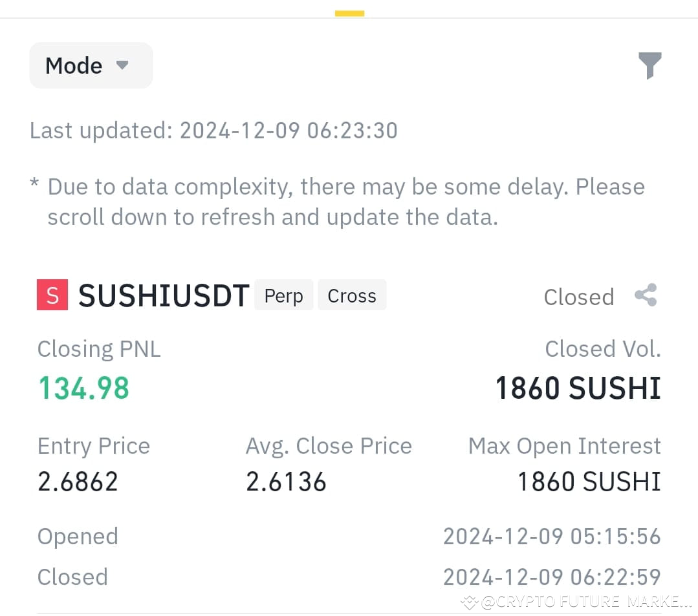Click the Last updated timestamp text
The width and height of the screenshot is (698, 616).
(x=213, y=130)
